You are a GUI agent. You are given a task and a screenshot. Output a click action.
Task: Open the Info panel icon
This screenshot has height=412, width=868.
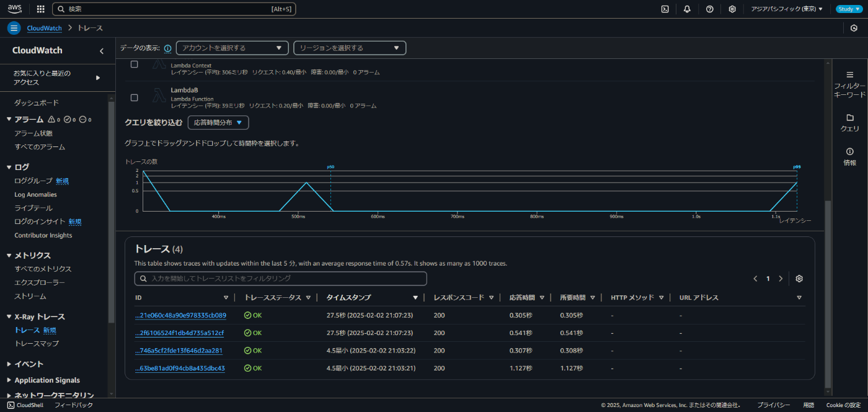[849, 151]
